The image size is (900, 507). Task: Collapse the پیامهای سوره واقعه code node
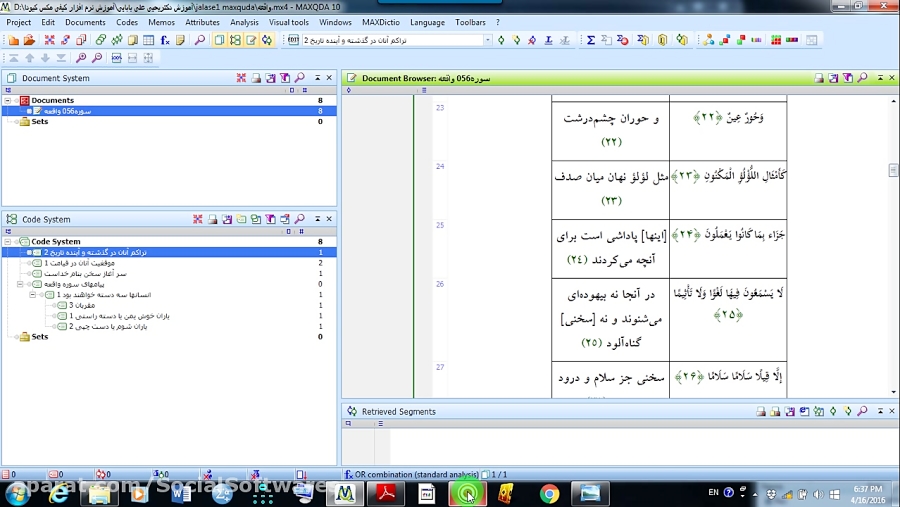pos(20,284)
